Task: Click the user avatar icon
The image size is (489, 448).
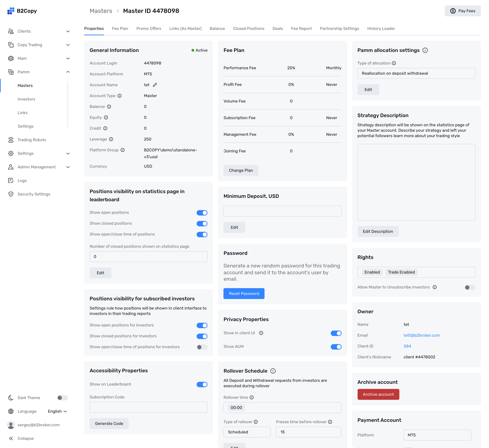Action: click(x=11, y=425)
